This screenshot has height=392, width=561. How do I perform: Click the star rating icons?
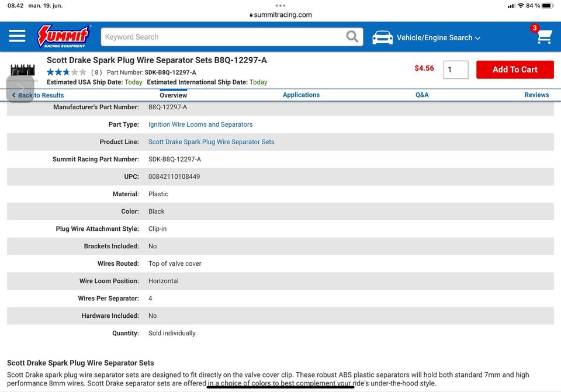tap(66, 72)
